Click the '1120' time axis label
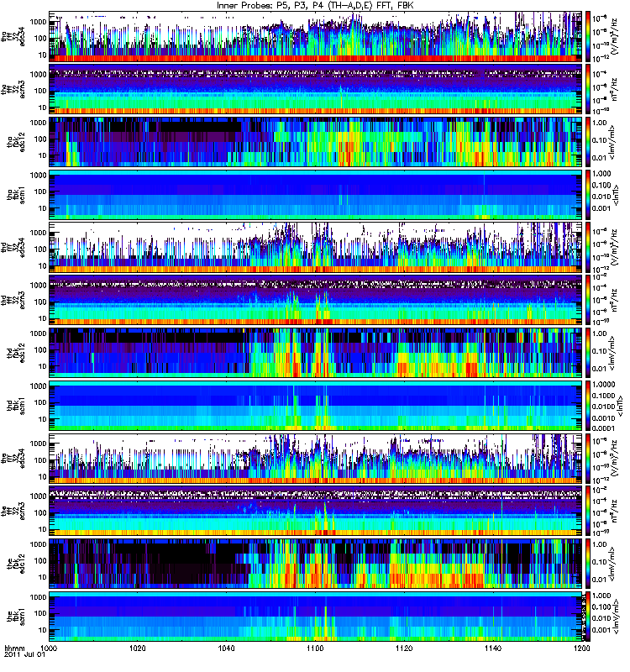This screenshot has width=630, height=672. 404,648
